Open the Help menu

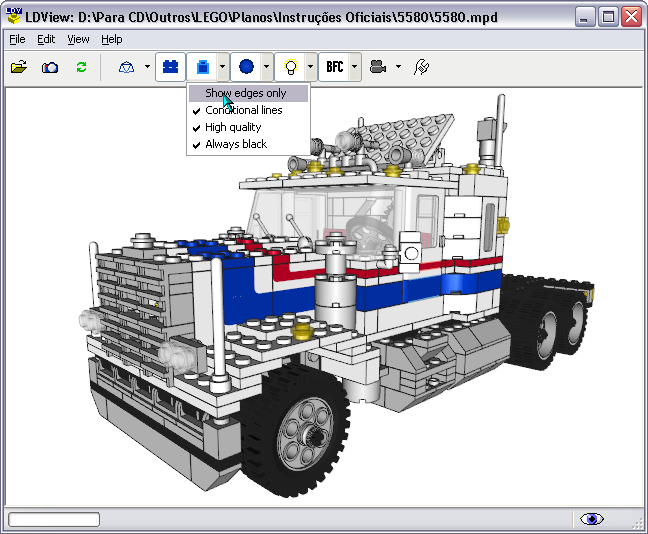click(112, 39)
